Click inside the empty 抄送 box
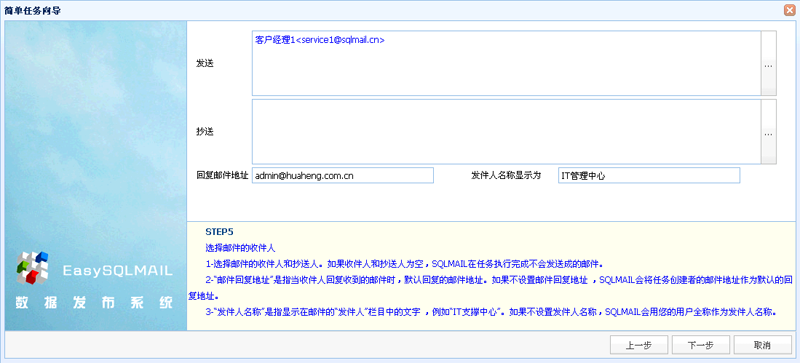This screenshot has height=363, width=800. click(x=506, y=132)
